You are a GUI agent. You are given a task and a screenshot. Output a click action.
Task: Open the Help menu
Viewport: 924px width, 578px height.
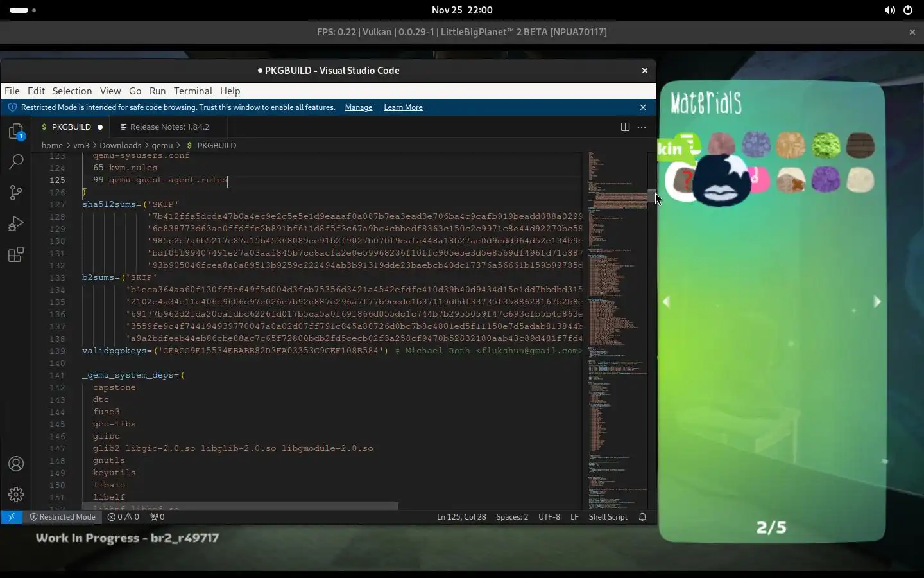[x=230, y=91]
